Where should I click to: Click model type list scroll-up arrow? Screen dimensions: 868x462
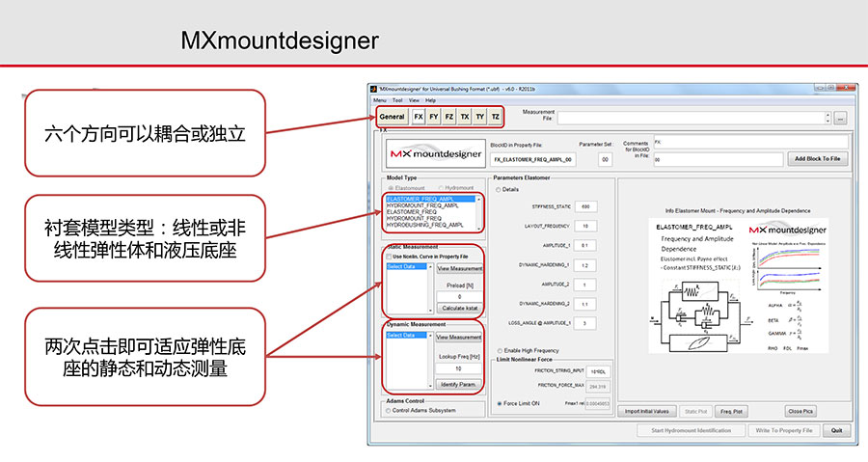coord(478,199)
